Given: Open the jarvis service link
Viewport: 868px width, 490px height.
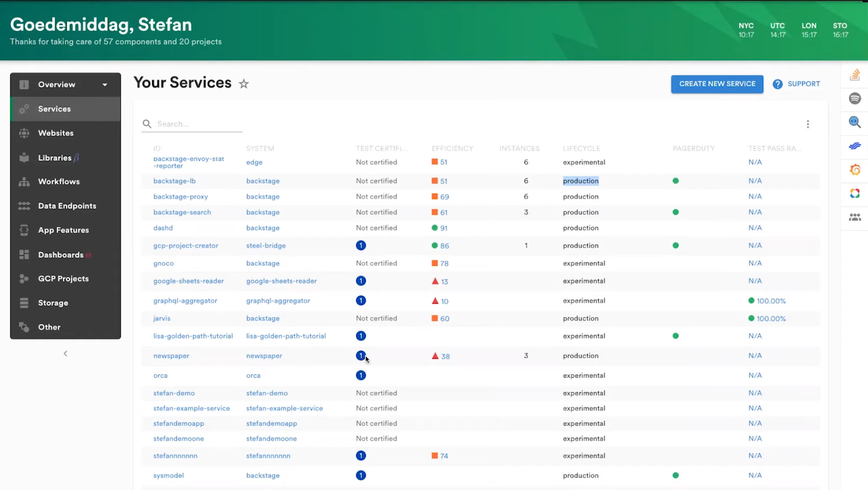Looking at the screenshot, I should pyautogui.click(x=161, y=318).
